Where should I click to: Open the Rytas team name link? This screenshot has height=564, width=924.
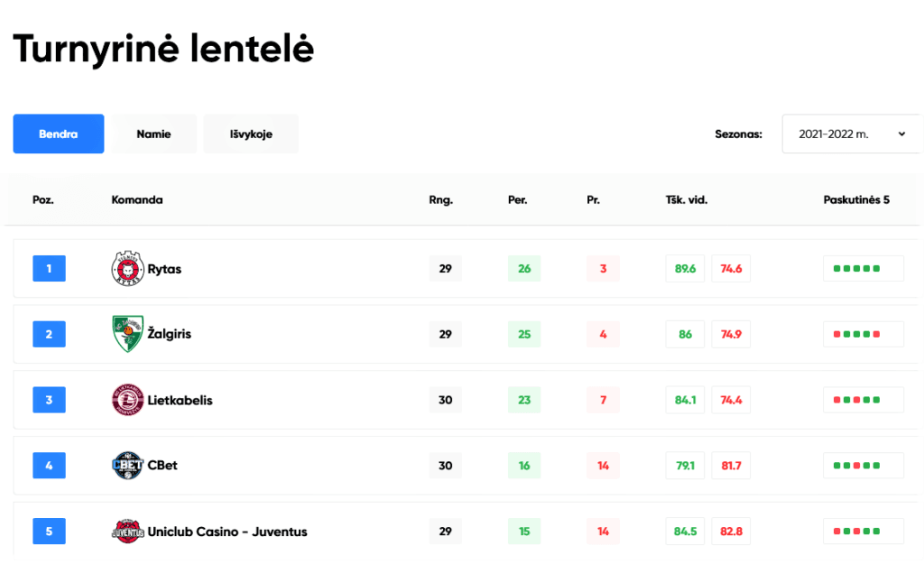tap(164, 269)
